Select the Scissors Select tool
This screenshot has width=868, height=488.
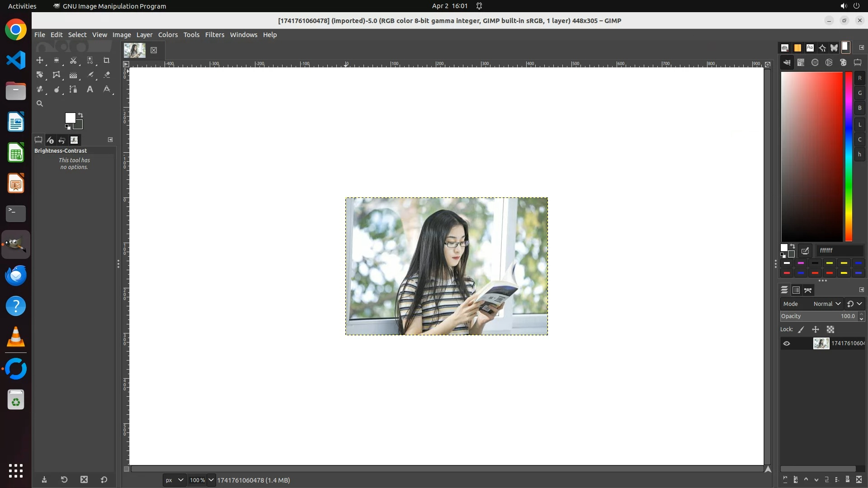(73, 60)
